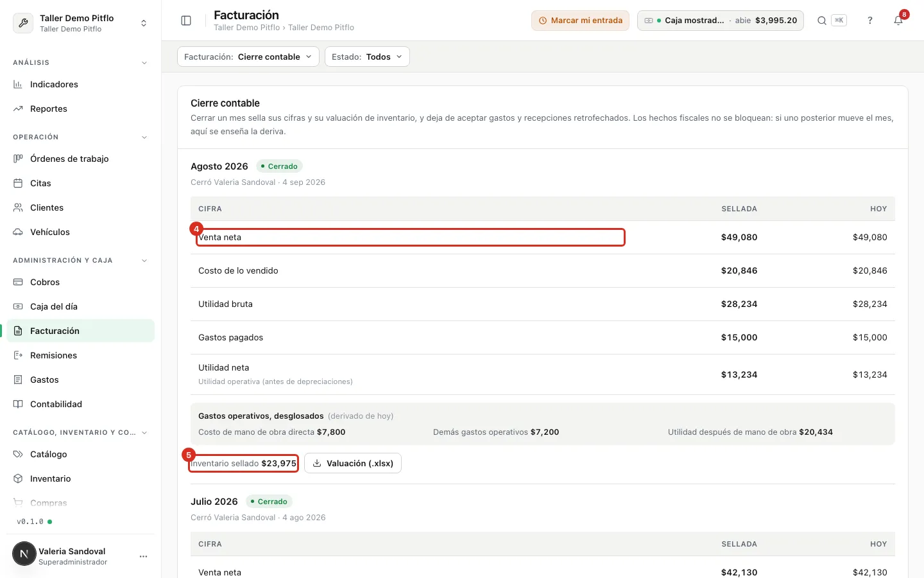Click the Vehículos car icon
Screen dimensions: 924x578
[x=18, y=232]
